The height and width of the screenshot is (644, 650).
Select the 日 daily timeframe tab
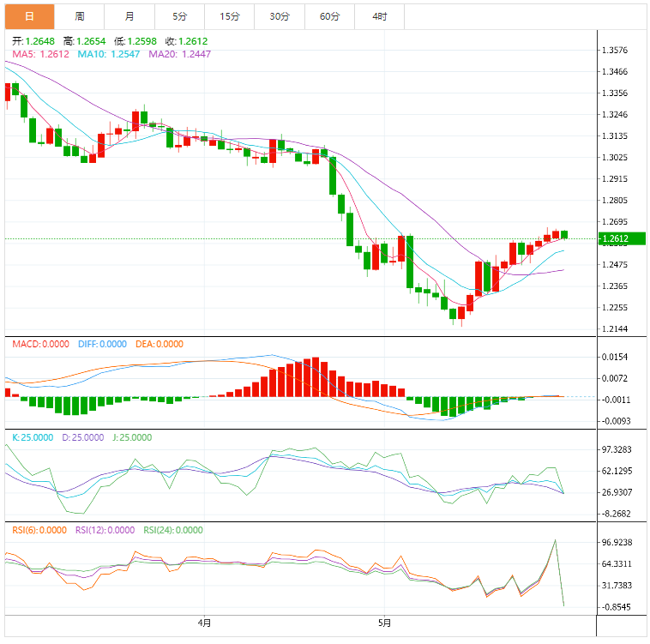(x=29, y=16)
